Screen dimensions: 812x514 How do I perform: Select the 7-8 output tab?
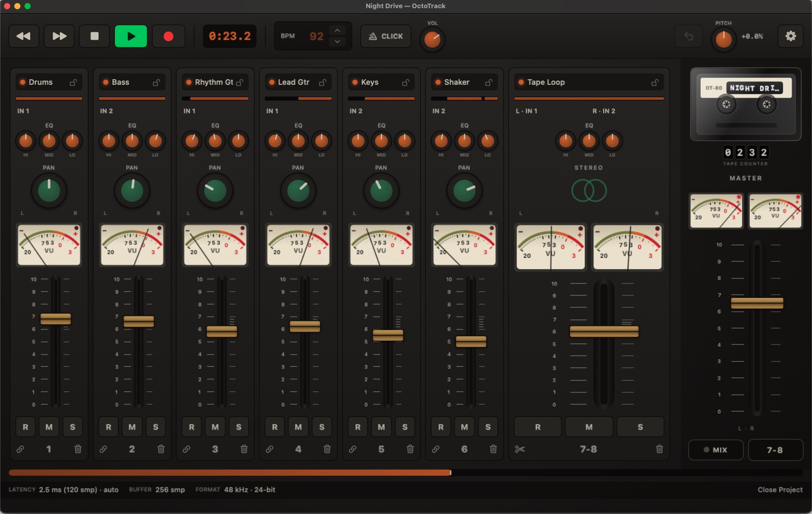coord(775,450)
